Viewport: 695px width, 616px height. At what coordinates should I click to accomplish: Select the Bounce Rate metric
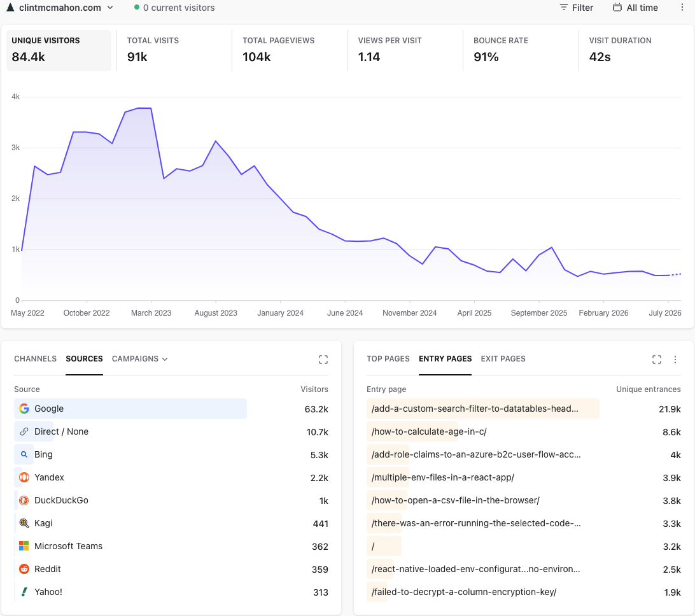point(521,50)
